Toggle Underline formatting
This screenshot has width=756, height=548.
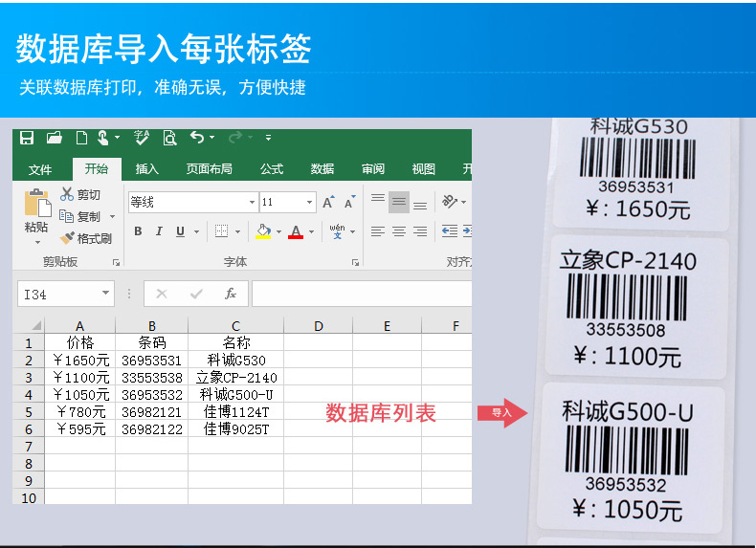180,231
